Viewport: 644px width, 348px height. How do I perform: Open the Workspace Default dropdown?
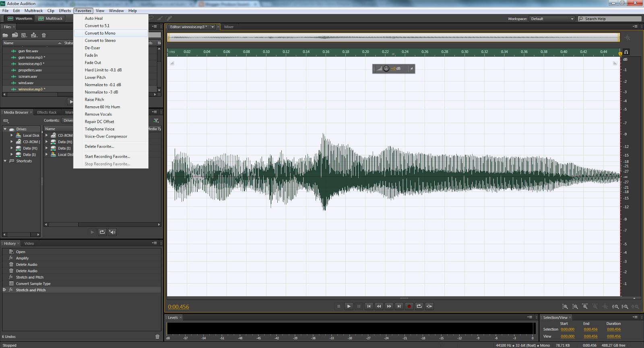pos(552,19)
